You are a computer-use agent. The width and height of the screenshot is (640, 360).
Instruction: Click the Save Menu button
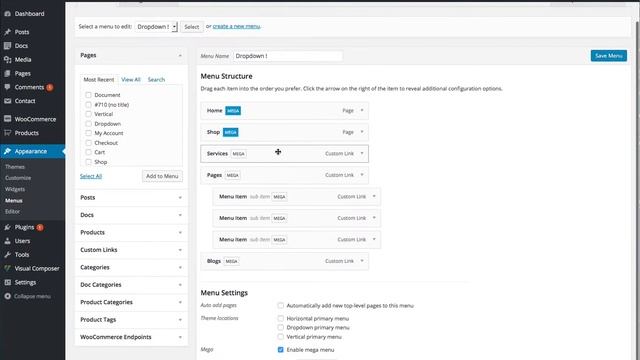click(x=609, y=56)
